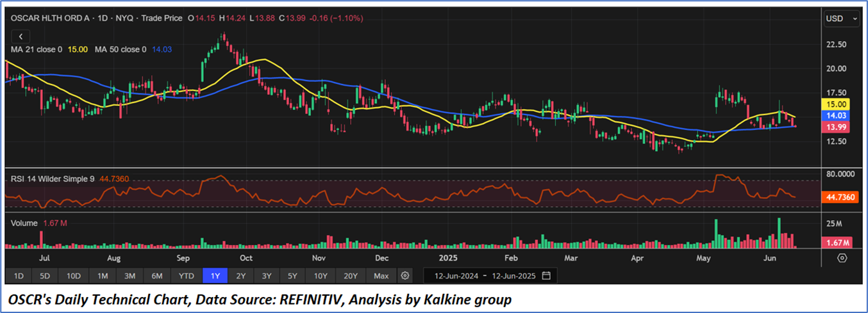Switch to the 10Y range

click(x=320, y=276)
